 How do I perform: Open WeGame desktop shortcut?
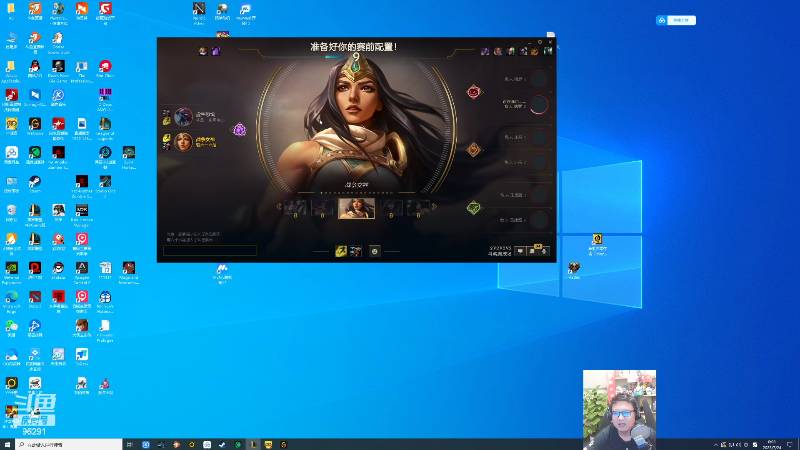pyautogui.click(x=35, y=127)
